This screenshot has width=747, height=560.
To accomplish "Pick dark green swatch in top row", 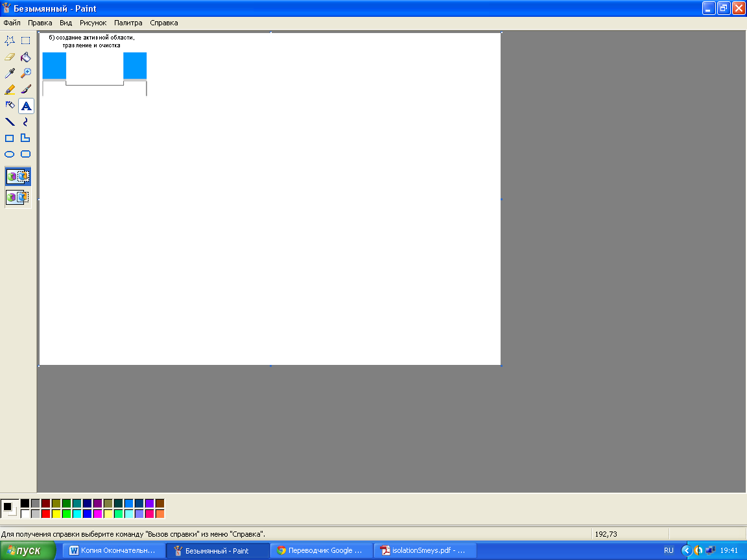I will [x=67, y=504].
